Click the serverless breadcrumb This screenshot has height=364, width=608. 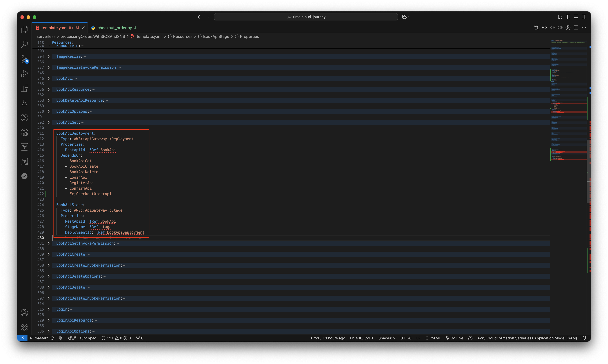(x=46, y=36)
